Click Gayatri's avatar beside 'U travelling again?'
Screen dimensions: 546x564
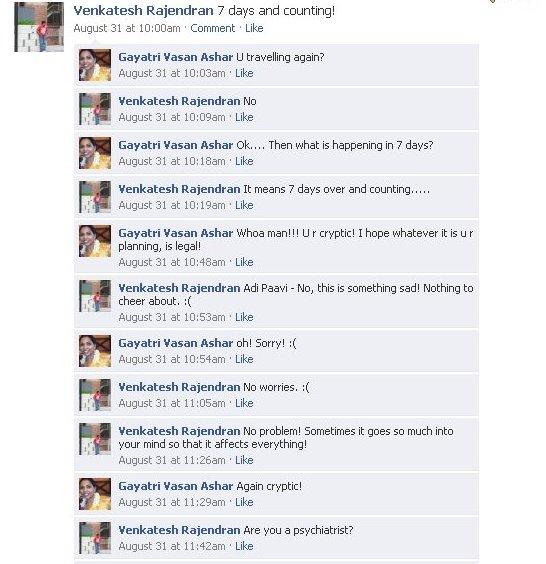pyautogui.click(x=95, y=65)
